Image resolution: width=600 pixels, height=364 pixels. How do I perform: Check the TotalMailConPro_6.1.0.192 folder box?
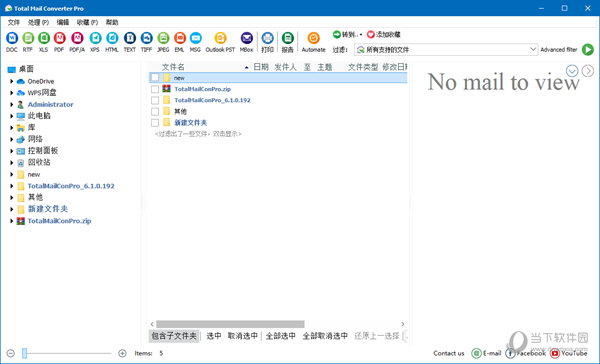pos(155,100)
